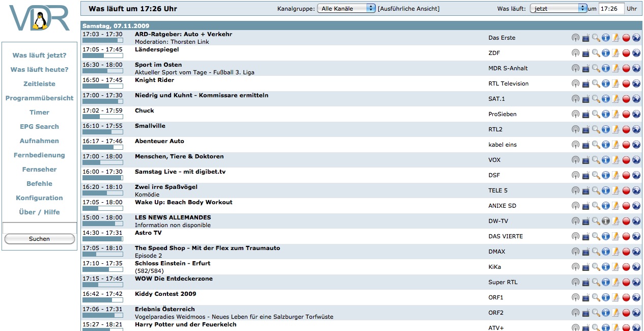Stream kabel eins via antenna icon
Viewport: 644px width, 331px height.
[x=576, y=145]
